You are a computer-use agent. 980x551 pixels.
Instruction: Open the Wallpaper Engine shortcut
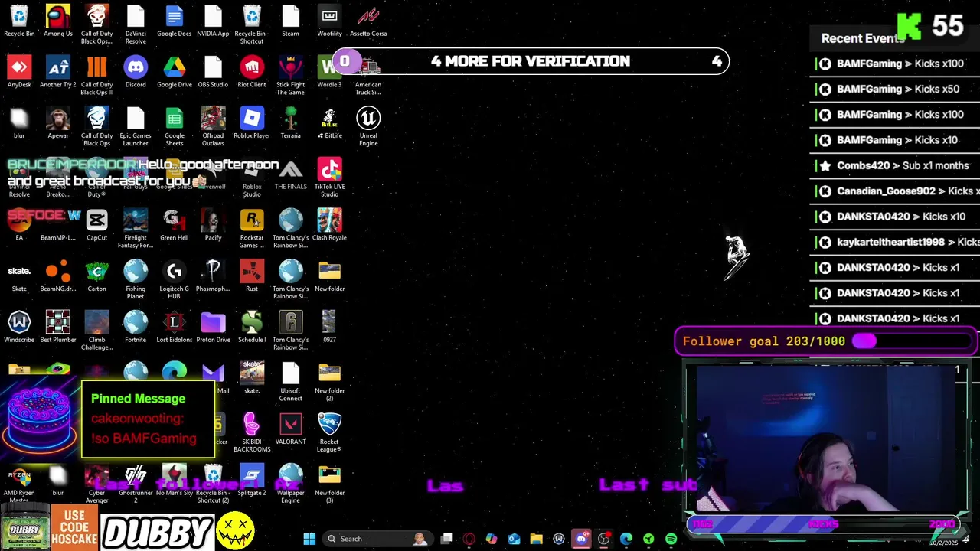click(290, 484)
